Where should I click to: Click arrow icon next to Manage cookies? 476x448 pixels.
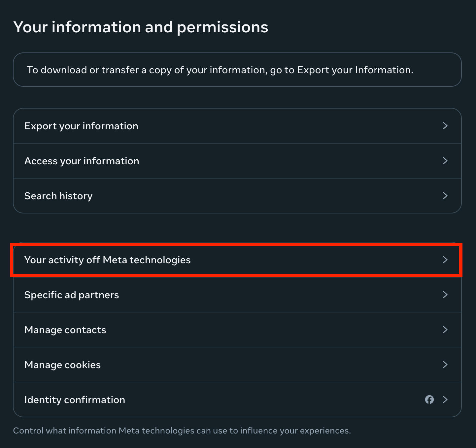pyautogui.click(x=445, y=365)
